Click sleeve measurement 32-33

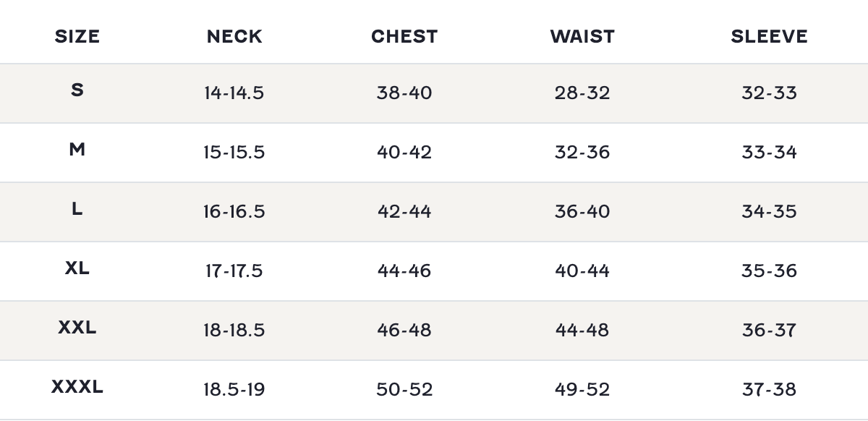point(769,93)
